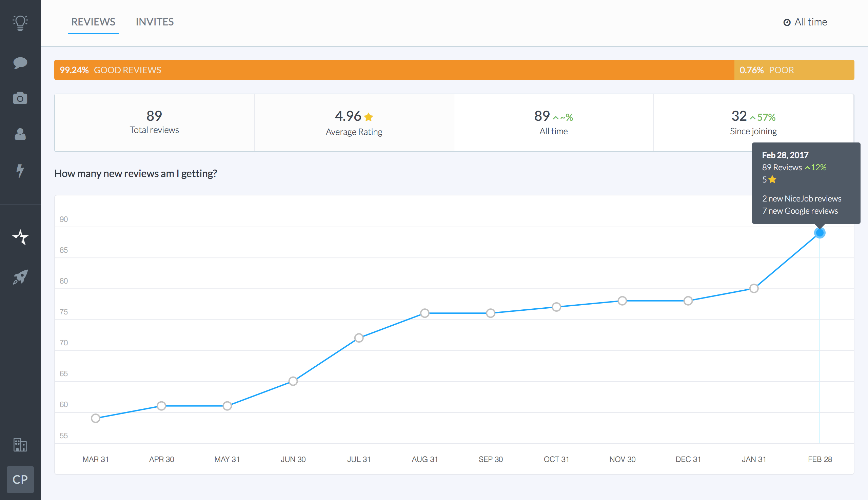The width and height of the screenshot is (868, 500).
Task: Click the Total reviews stat card
Action: (x=154, y=122)
